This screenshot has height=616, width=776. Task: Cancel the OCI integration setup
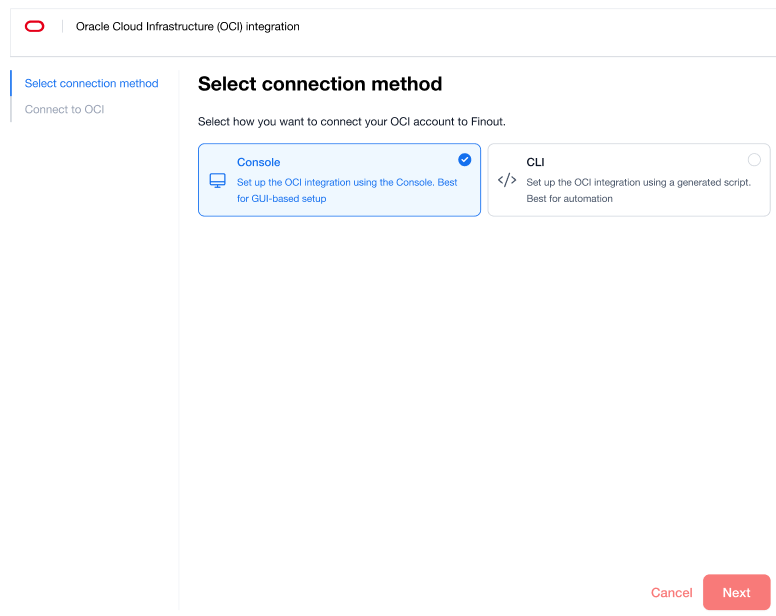(671, 593)
